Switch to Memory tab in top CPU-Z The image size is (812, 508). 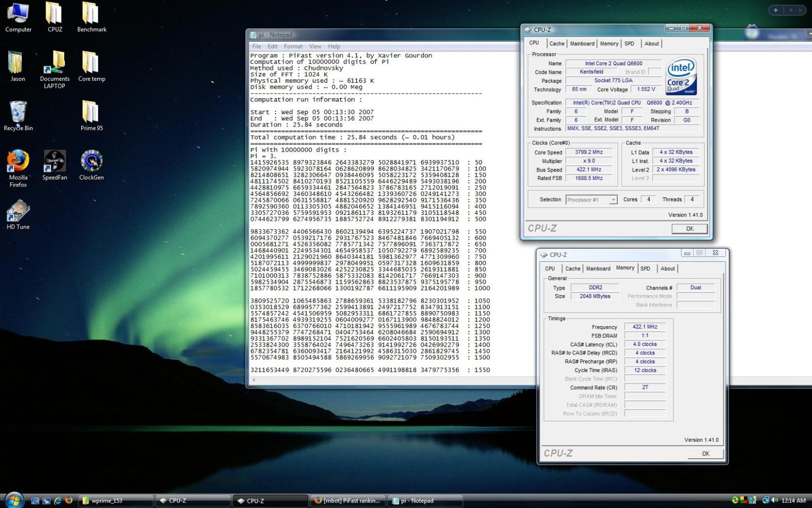[x=609, y=44]
